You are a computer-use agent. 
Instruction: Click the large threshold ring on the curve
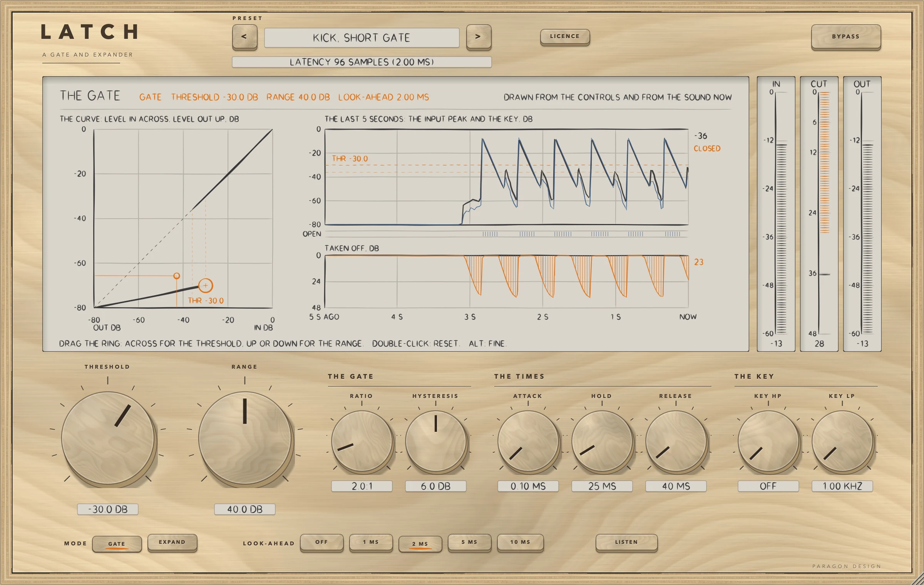coord(206,286)
